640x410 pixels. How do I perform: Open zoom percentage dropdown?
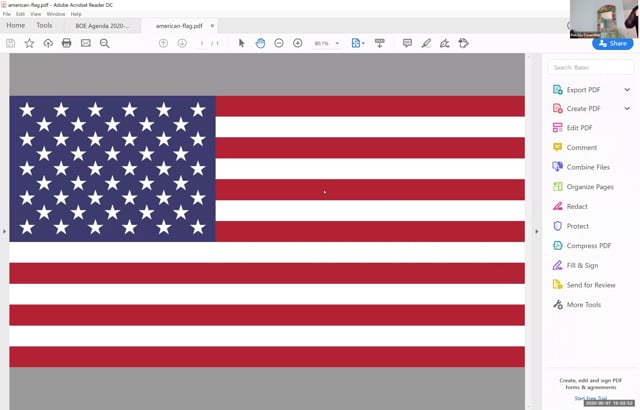337,43
